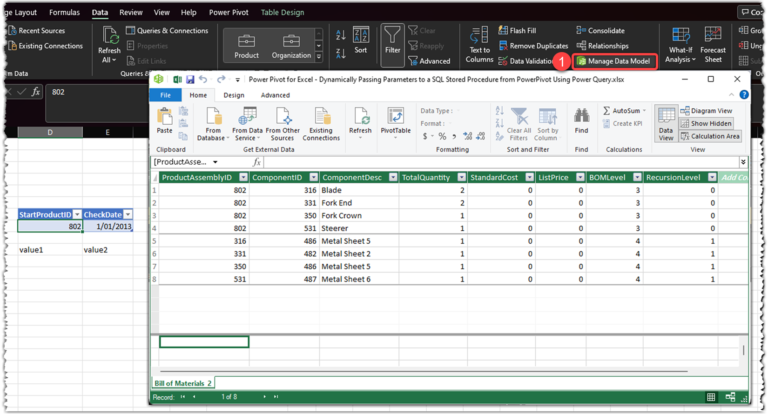Click Existing Connections in Power Pivot

click(x=321, y=124)
